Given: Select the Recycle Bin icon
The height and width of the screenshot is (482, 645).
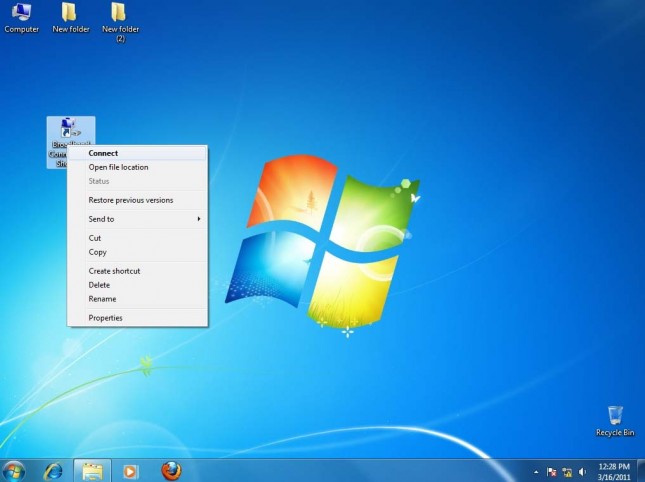Looking at the screenshot, I should point(615,421).
